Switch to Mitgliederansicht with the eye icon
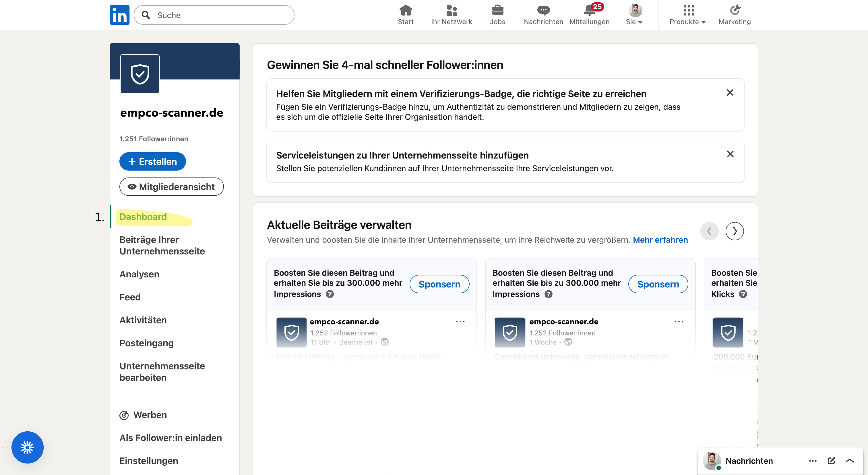The image size is (868, 475). pos(171,187)
